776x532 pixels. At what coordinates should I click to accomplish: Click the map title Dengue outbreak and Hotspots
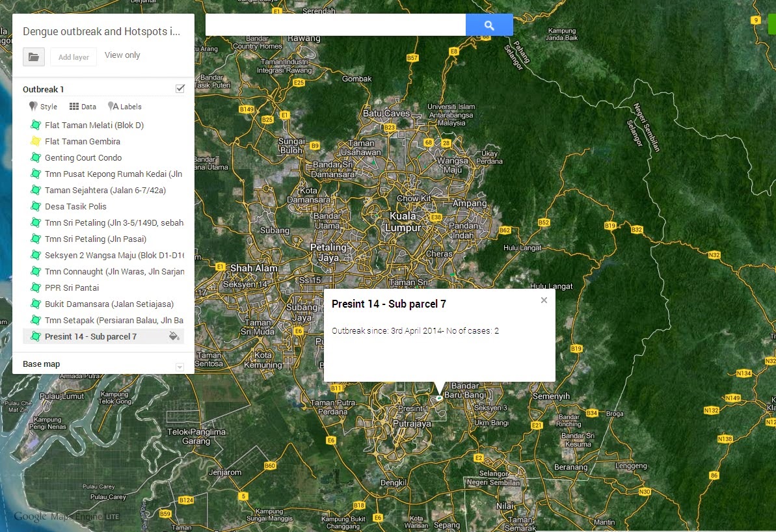(101, 31)
